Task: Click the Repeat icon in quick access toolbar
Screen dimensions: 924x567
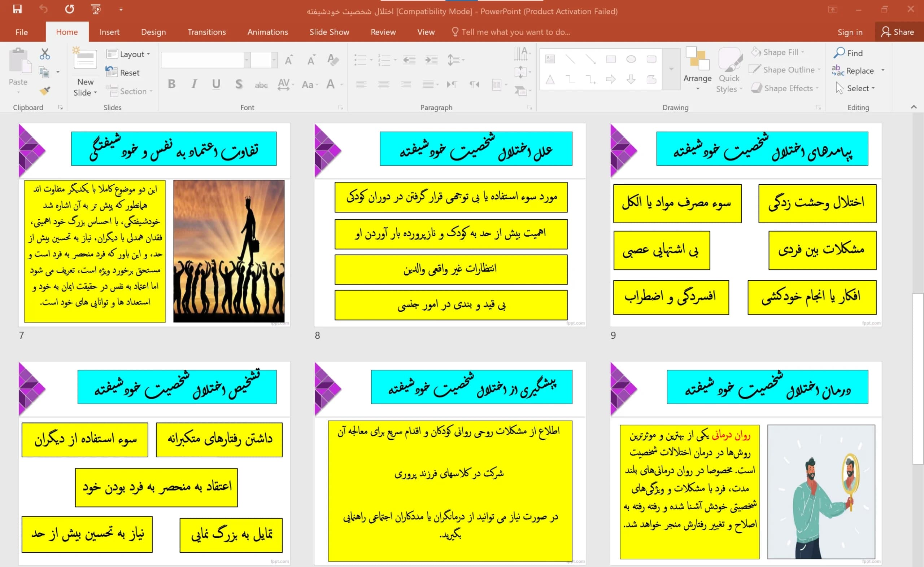Action: [69, 9]
